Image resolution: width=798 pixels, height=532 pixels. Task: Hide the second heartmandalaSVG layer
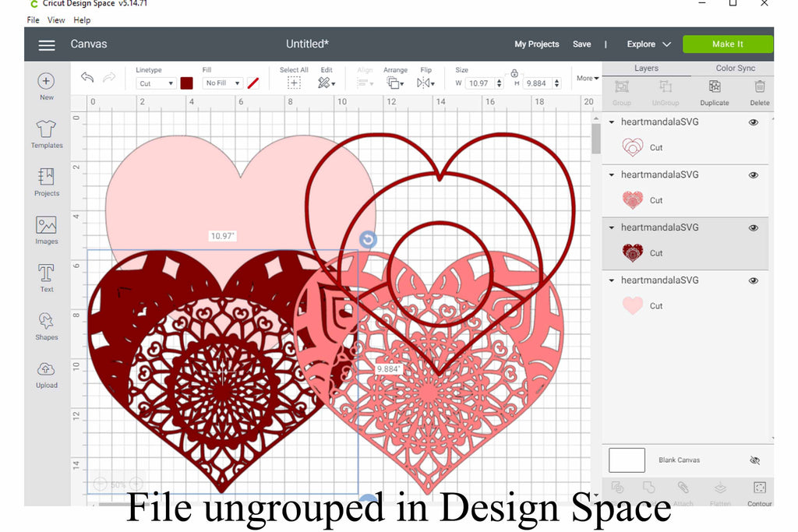point(754,175)
